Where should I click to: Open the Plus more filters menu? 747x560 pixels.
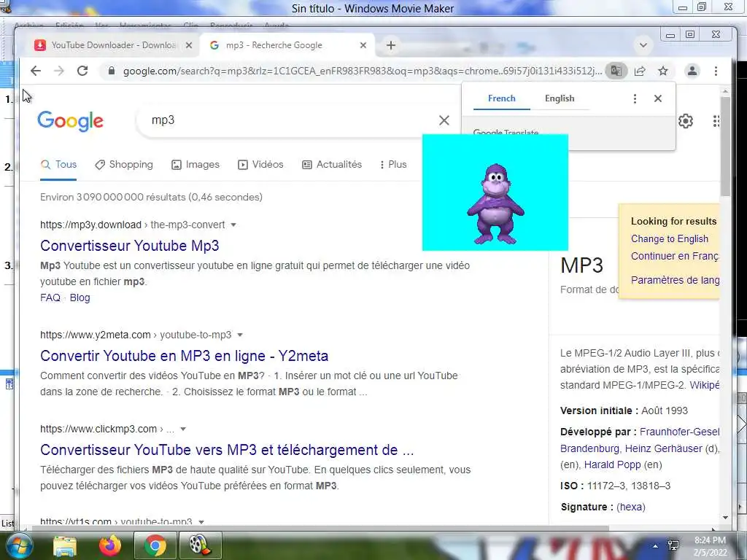click(393, 164)
